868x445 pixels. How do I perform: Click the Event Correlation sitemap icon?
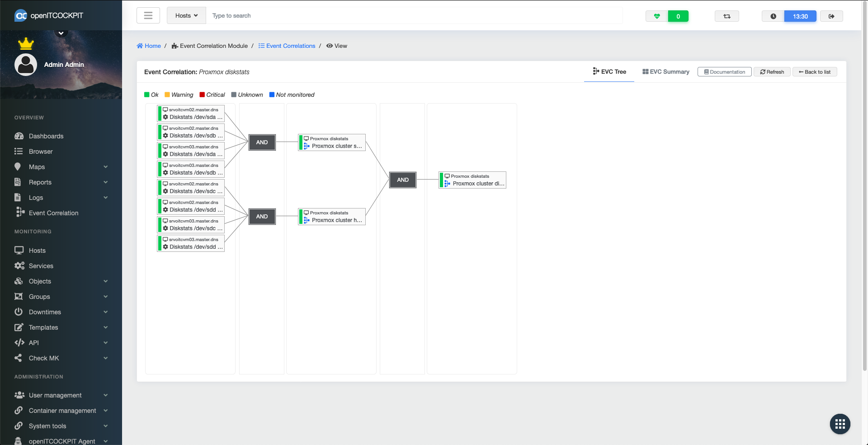tap(20, 212)
